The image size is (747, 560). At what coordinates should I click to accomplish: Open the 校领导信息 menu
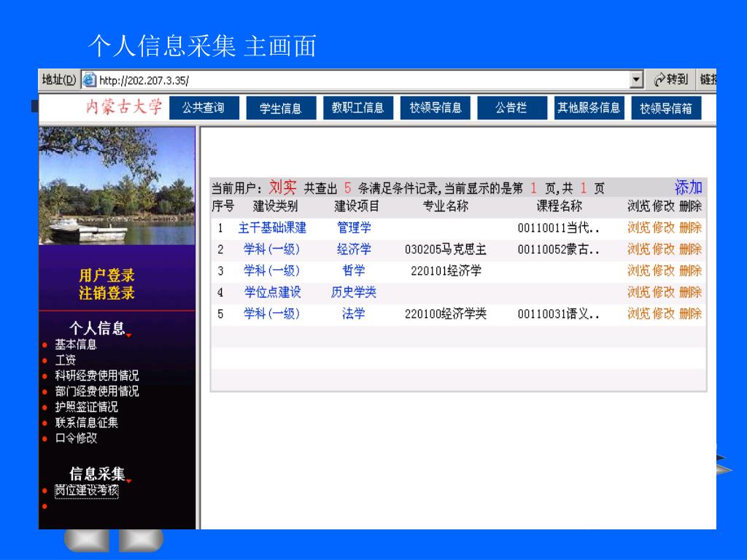click(435, 108)
